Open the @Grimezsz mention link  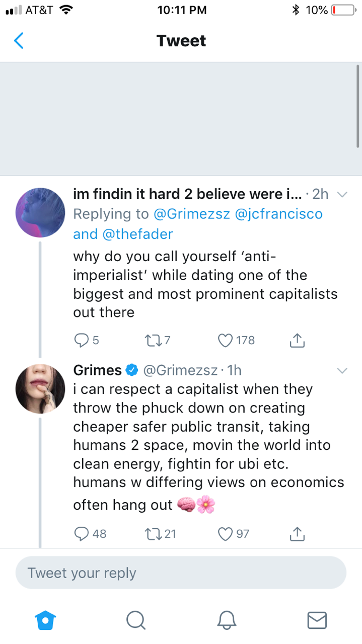pyautogui.click(x=191, y=214)
